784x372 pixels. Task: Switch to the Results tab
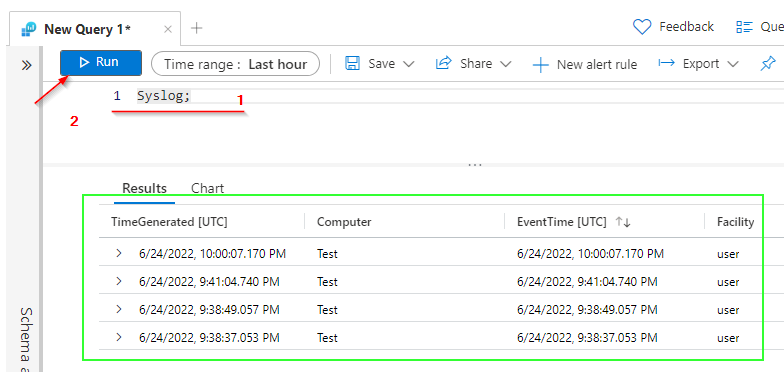(144, 188)
